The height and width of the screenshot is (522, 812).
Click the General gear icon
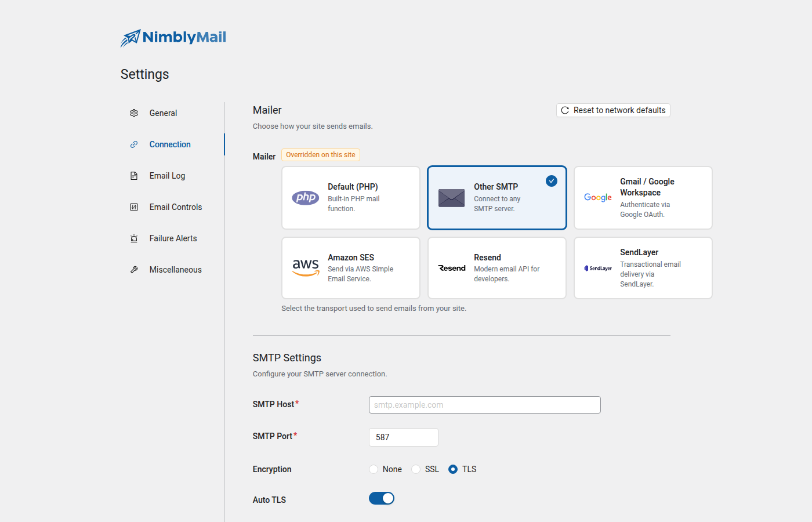tap(134, 113)
